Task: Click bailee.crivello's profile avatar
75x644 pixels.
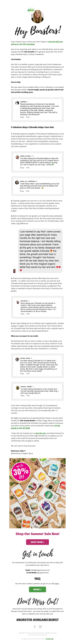Action: tap(17, 157)
